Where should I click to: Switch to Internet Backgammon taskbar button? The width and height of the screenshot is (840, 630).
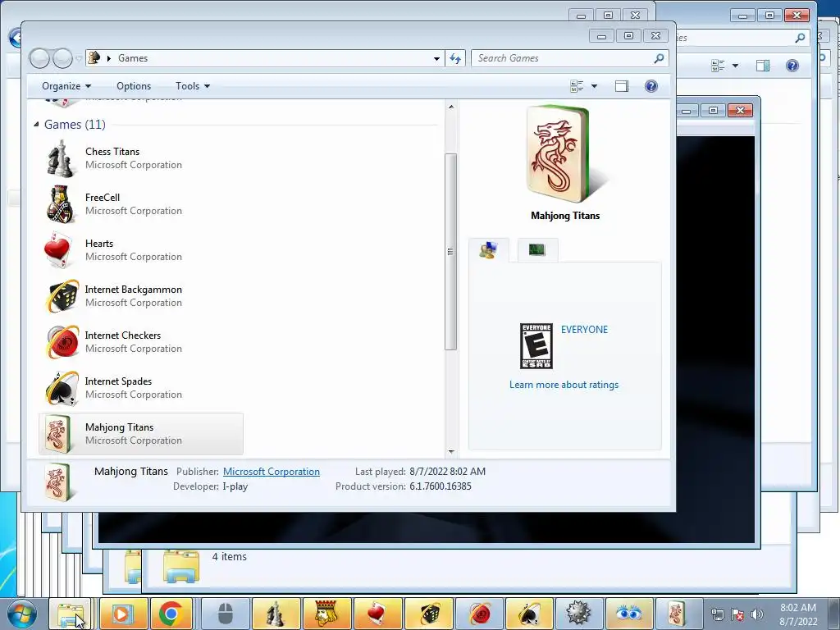(x=428, y=614)
